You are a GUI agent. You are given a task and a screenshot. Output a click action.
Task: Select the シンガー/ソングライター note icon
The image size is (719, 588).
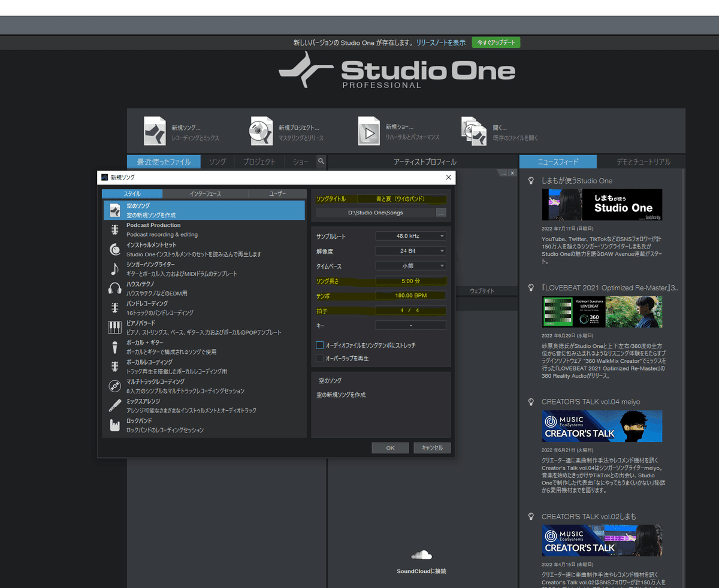pyautogui.click(x=115, y=269)
